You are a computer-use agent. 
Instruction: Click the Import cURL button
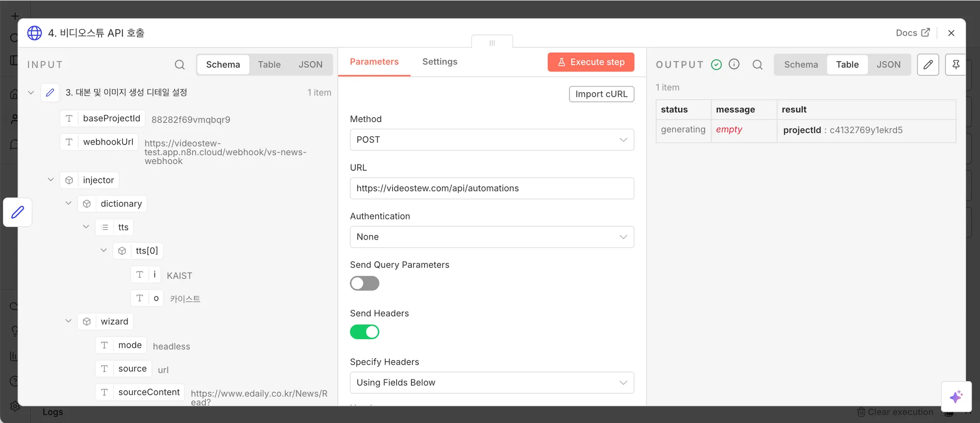pos(601,94)
